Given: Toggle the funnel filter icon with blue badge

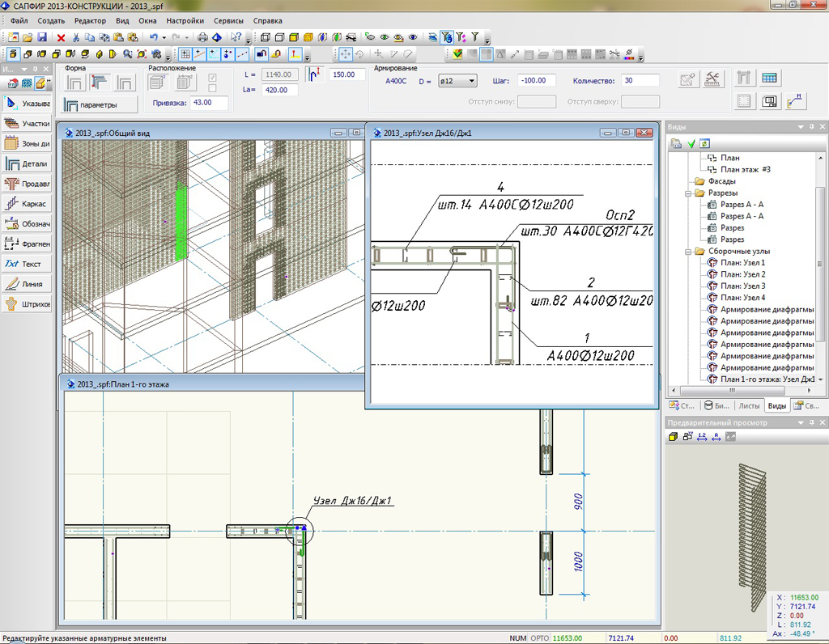Looking at the screenshot, I should point(446,37).
